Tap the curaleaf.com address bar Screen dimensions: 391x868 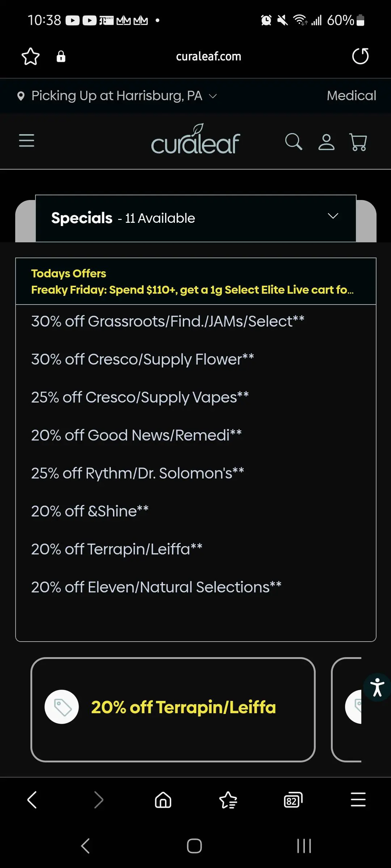coord(209,56)
